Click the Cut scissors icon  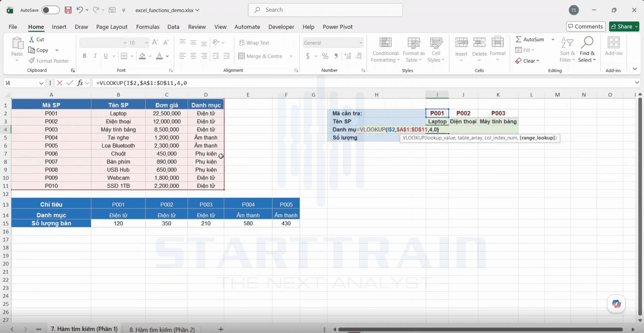[x=32, y=39]
